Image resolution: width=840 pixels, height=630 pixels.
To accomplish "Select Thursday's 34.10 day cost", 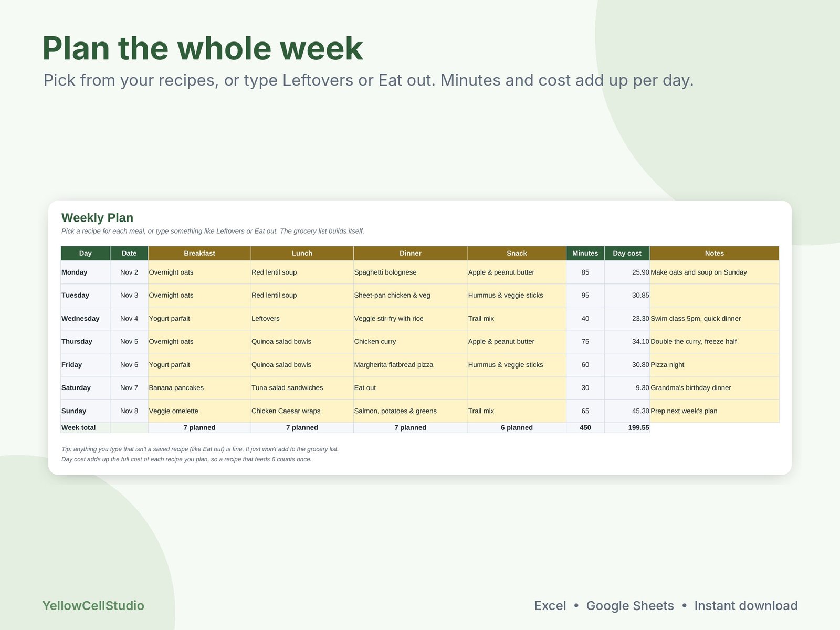I will point(627,341).
